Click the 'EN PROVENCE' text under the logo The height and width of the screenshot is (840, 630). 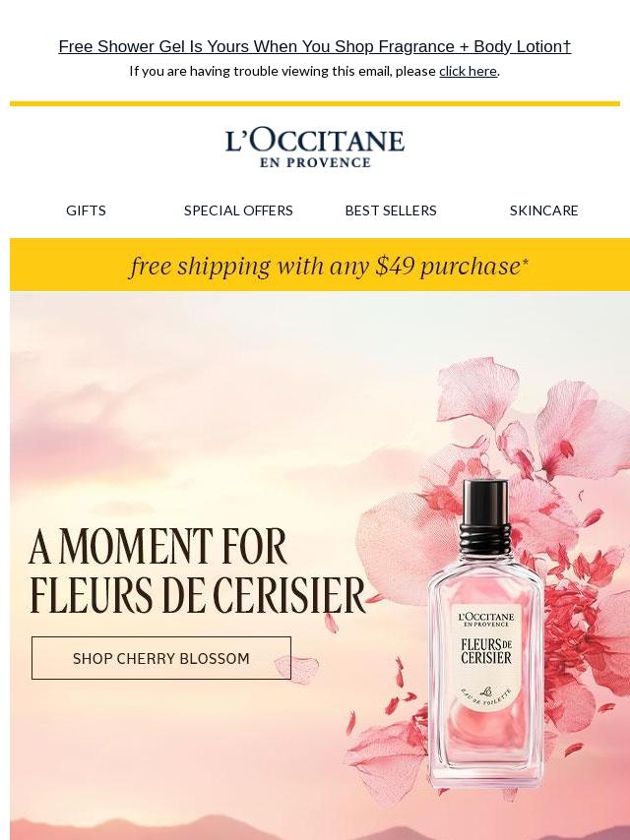[315, 162]
